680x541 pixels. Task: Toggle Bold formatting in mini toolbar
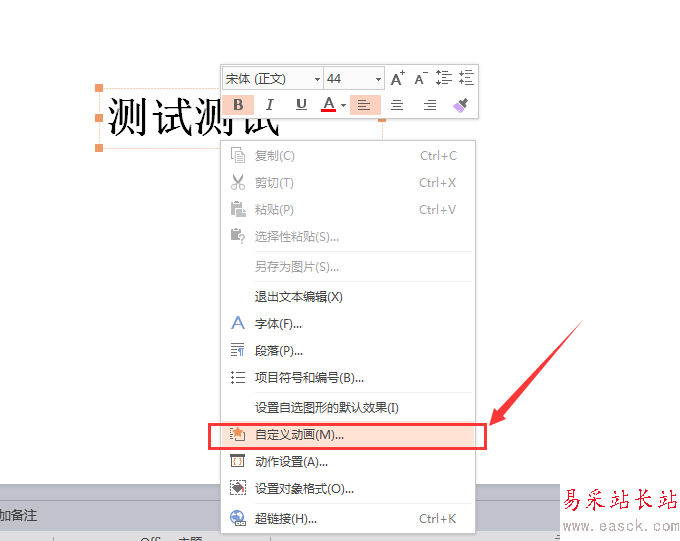point(238,105)
